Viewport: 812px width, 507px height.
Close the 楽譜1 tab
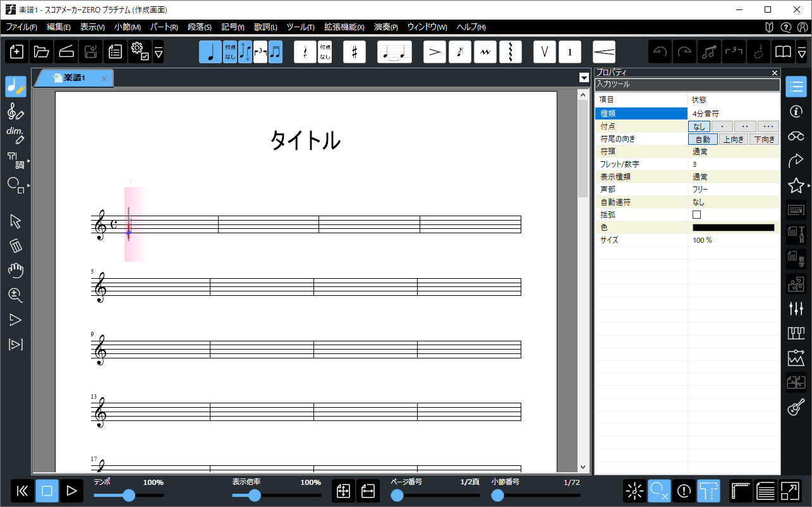pos(104,78)
